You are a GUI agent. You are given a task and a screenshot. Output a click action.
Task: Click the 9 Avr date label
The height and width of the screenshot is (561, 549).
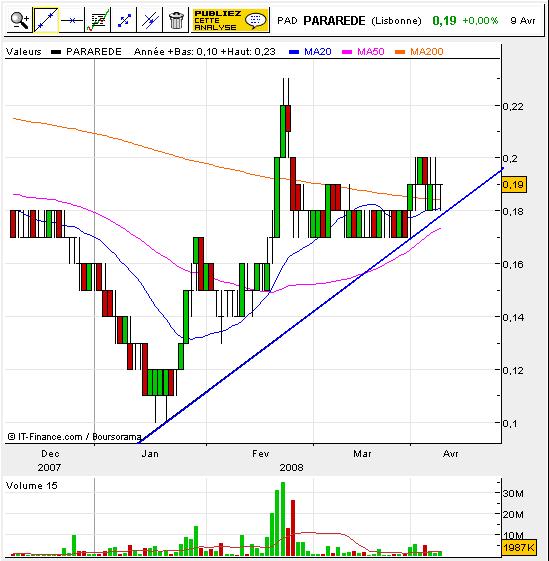523,20
